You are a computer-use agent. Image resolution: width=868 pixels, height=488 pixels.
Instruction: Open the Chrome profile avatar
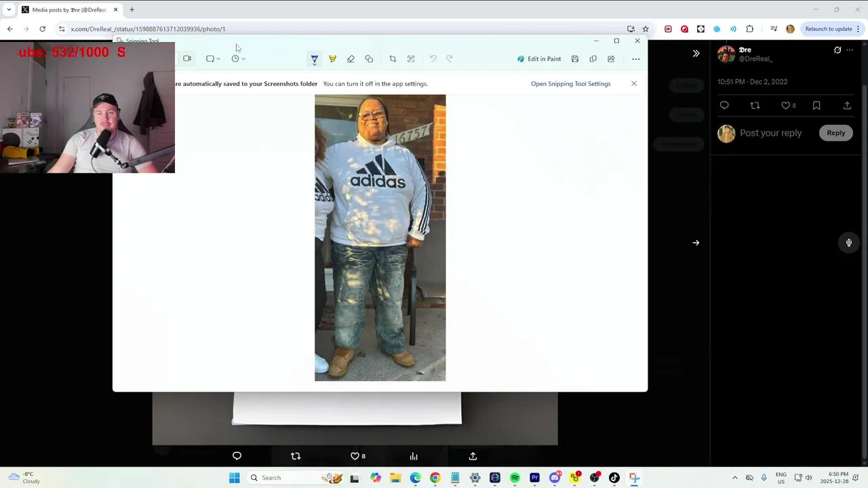[x=790, y=29]
